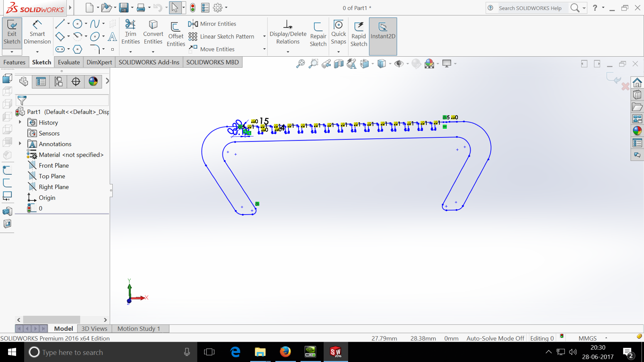Toggle the Instant2D button
The image size is (644, 362).
(383, 36)
